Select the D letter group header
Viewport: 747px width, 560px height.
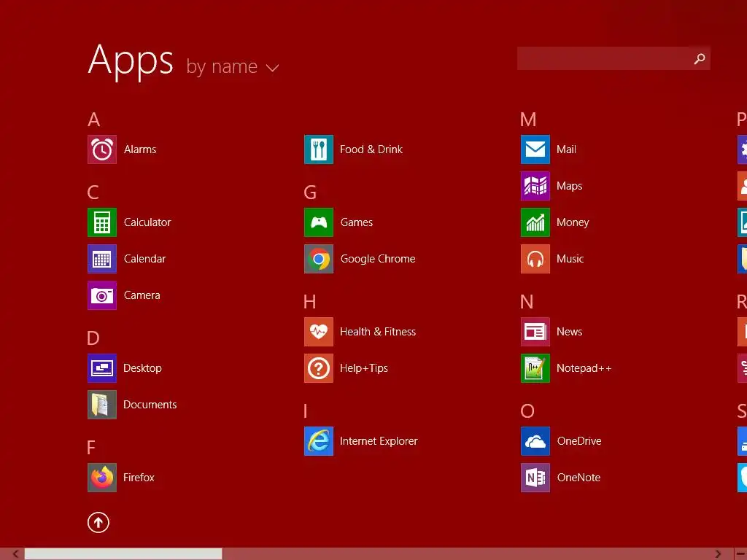(93, 338)
